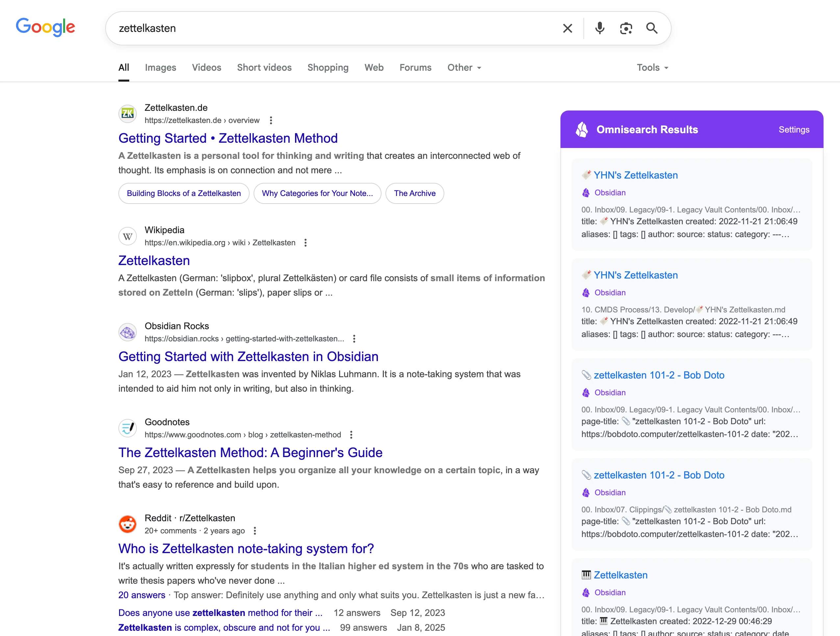This screenshot has height=636, width=840.
Task: Open the Other search filter dropdown
Action: (464, 68)
